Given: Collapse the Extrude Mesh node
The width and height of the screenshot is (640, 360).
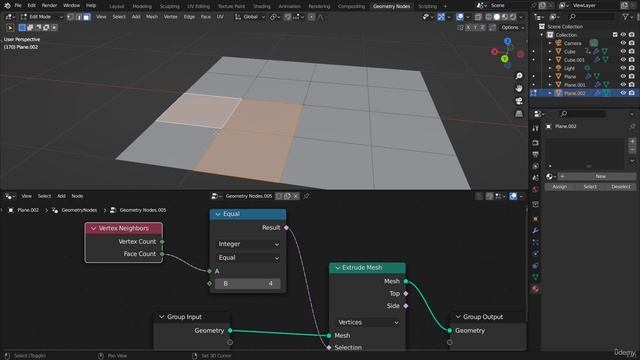Looking at the screenshot, I should click(x=338, y=268).
